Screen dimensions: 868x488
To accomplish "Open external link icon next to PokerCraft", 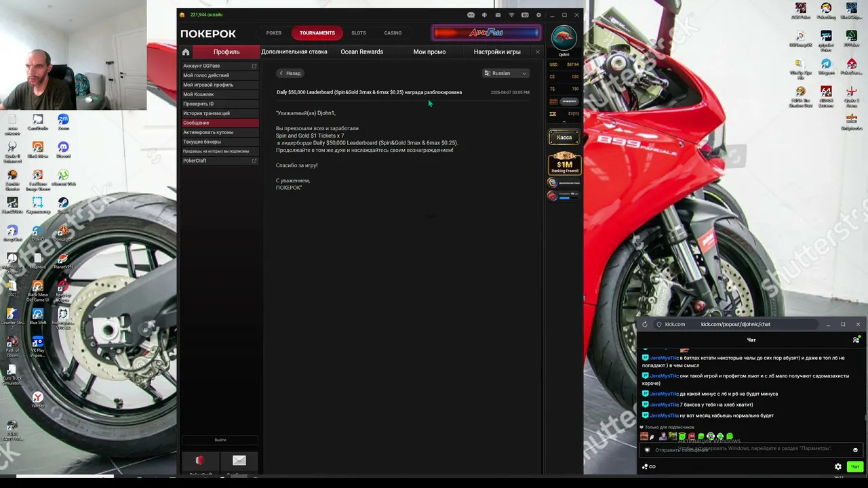I will point(254,161).
